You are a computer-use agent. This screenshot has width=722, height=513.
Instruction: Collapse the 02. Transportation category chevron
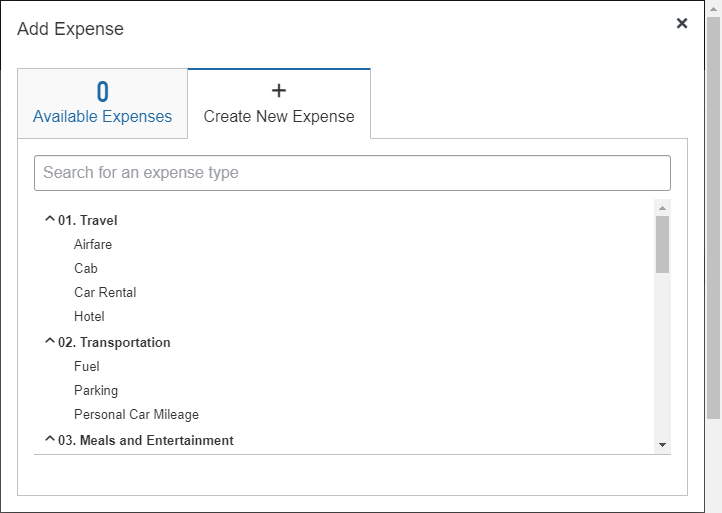pos(50,342)
